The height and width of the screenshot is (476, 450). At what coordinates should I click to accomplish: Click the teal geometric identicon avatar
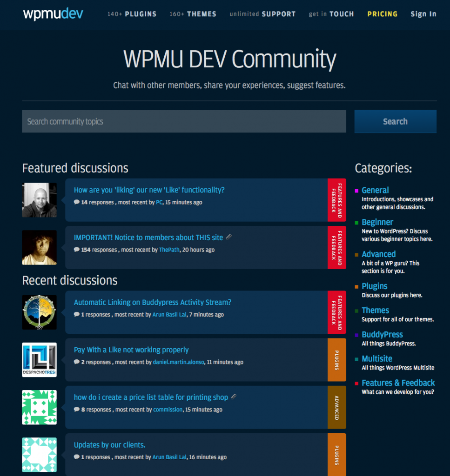pos(39,455)
